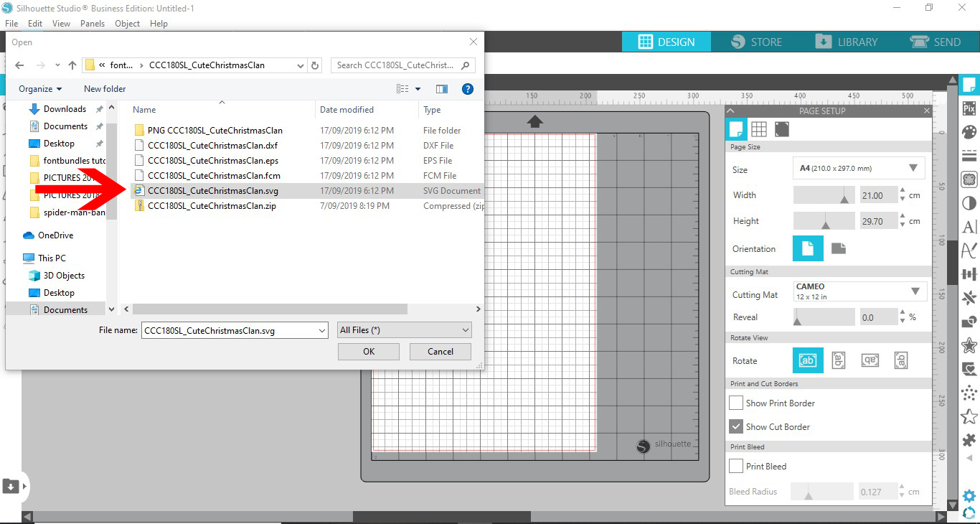Switch to the SEND tab
980x524 pixels.
click(936, 42)
